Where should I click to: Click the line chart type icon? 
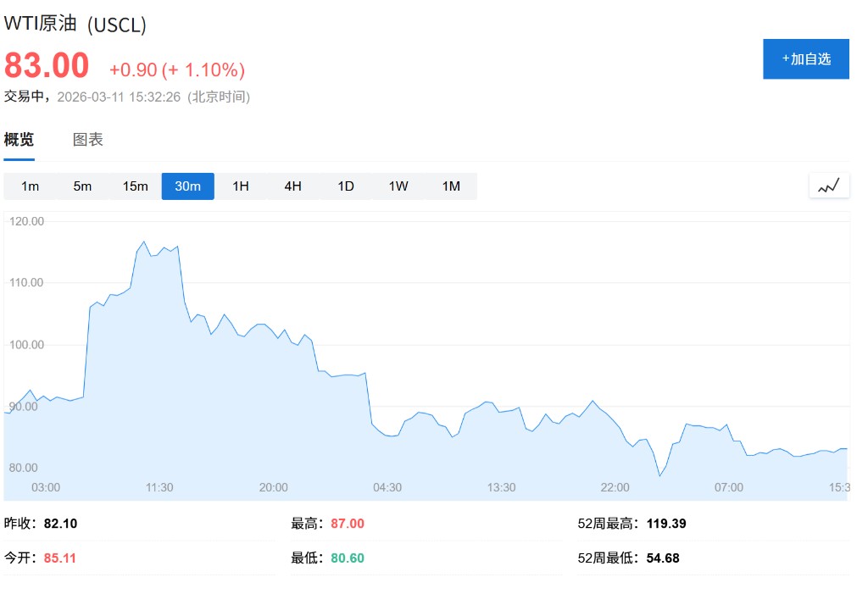pos(829,186)
